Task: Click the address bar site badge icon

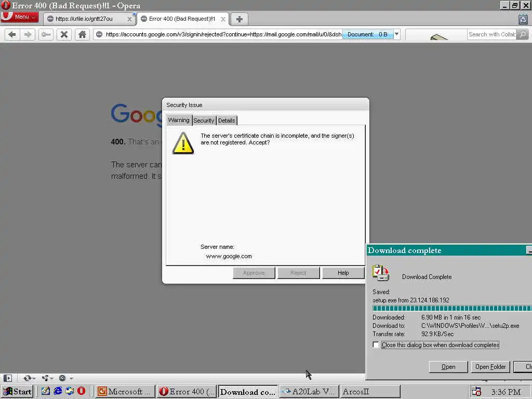Action: pyautogui.click(x=99, y=34)
